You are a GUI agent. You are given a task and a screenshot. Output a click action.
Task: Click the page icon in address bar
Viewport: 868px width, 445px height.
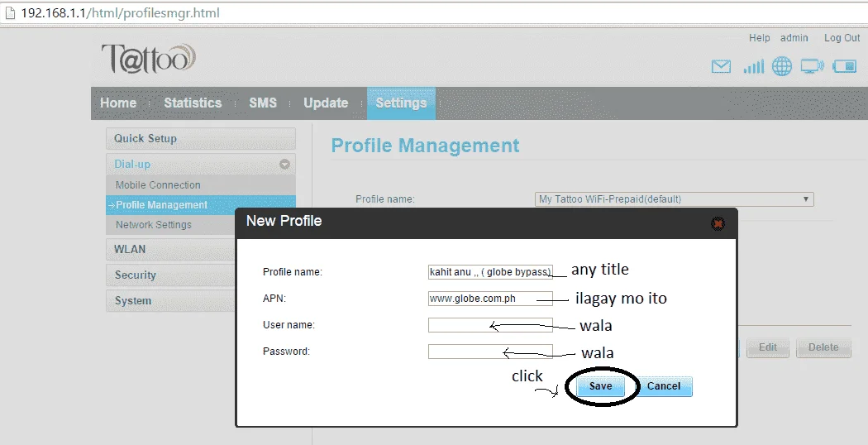[9, 12]
